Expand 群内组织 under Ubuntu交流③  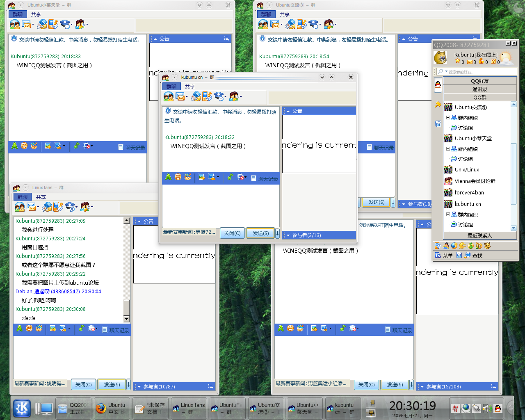(x=448, y=118)
